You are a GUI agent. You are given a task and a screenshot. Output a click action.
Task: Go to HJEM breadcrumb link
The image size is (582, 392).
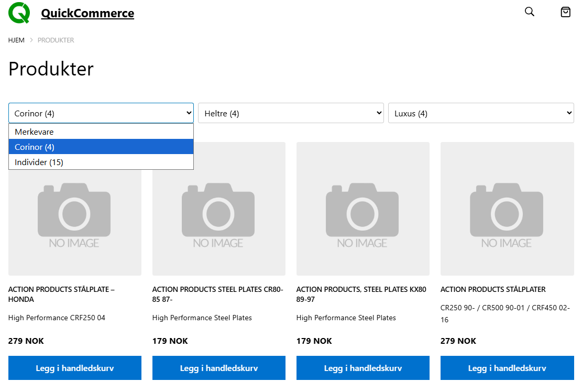pos(16,40)
